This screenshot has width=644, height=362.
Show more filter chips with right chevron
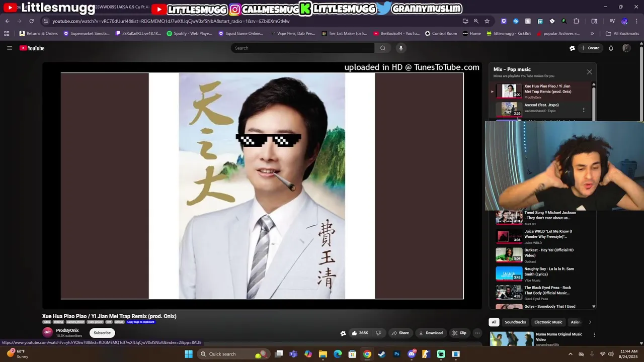590,322
